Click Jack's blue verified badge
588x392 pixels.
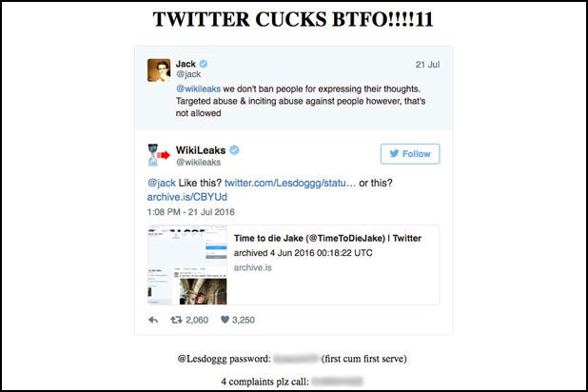pyautogui.click(x=204, y=64)
